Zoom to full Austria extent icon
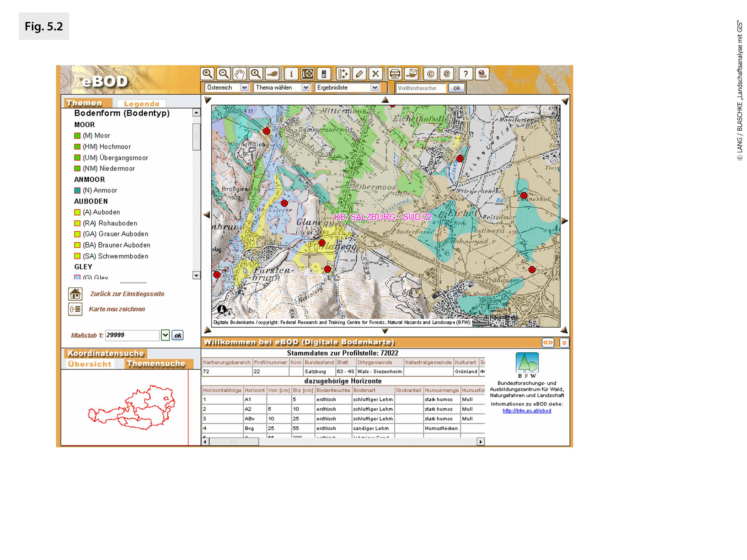The width and height of the screenshot is (747, 560). 272,74
